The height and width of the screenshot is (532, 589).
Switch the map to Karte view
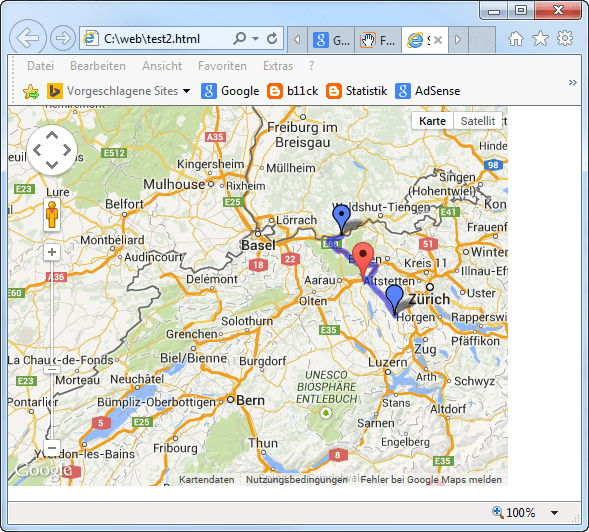pos(432,121)
